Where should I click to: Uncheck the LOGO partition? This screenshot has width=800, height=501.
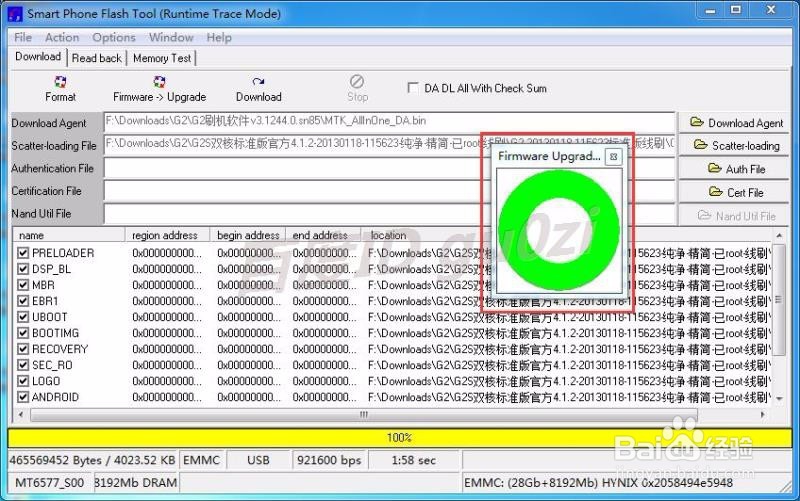pyautogui.click(x=23, y=381)
